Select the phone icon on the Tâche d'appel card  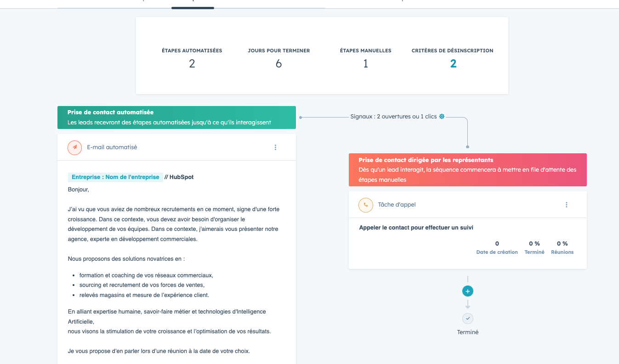(x=365, y=205)
